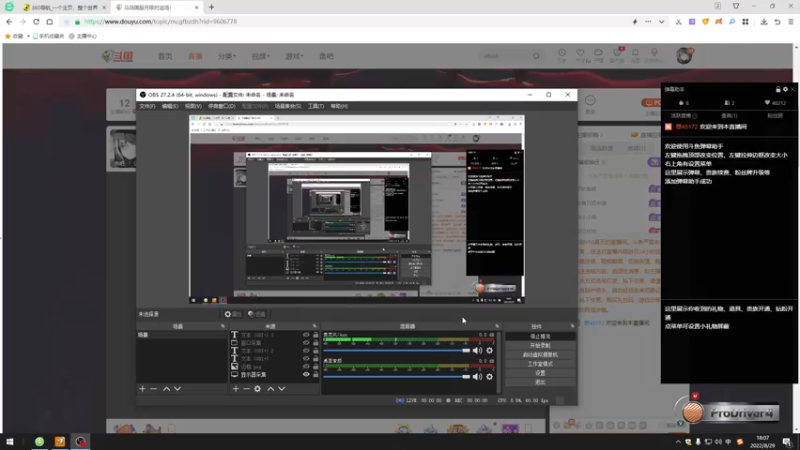Add a new source with the plus icon in the OBS sources panel
Image resolution: width=800 pixels, height=450 pixels.
[x=236, y=389]
